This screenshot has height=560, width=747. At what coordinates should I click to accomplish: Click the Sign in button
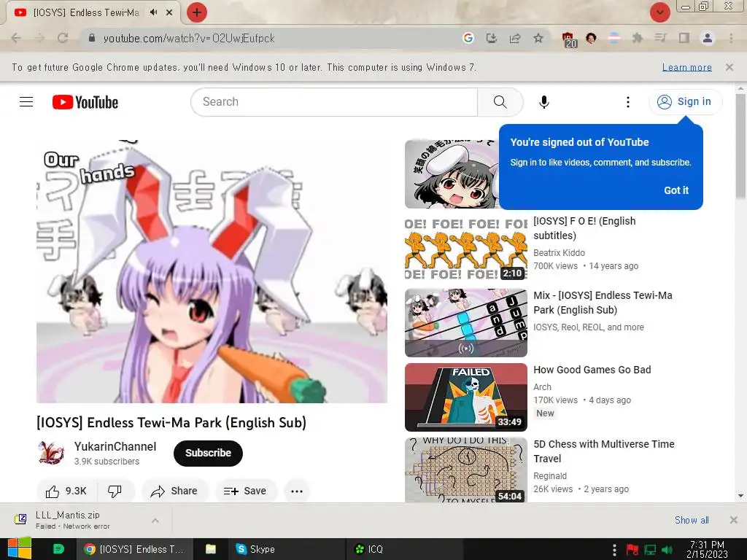(x=685, y=102)
